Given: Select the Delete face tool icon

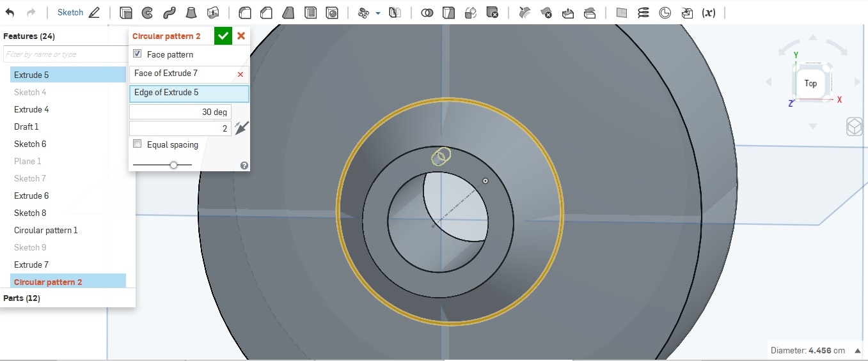Looking at the screenshot, I should [546, 13].
